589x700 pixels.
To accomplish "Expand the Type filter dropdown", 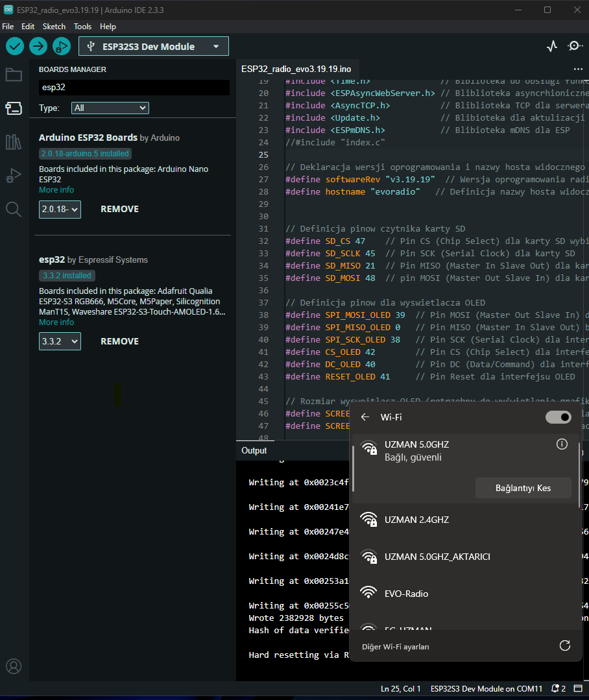I will [x=110, y=108].
